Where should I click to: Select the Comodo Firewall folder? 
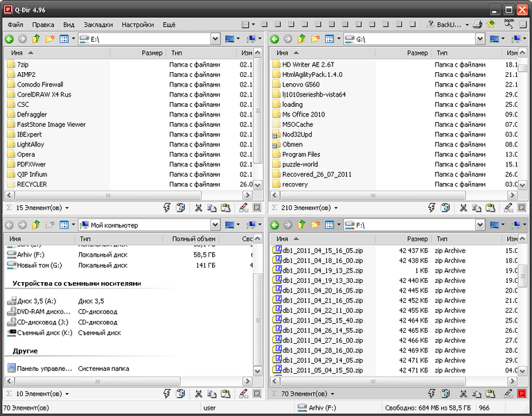tap(40, 85)
